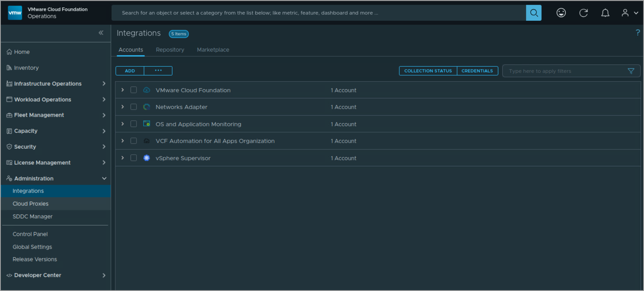Expand Infrastructure Operations menu chevron
This screenshot has height=291, width=644.
click(104, 84)
